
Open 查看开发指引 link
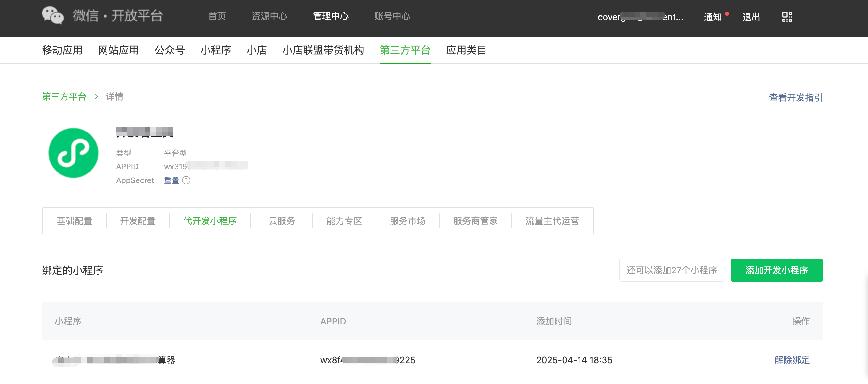[x=795, y=97]
